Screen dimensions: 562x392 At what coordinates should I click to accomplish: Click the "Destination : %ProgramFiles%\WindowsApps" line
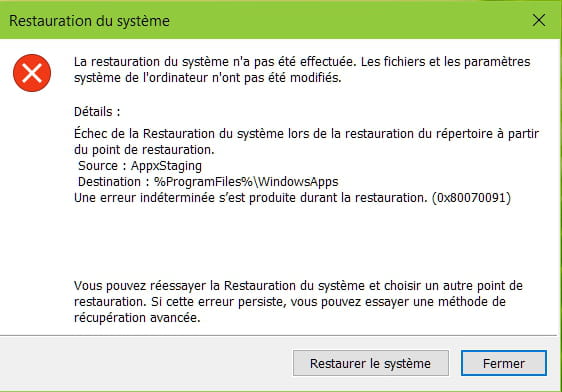pyautogui.click(x=208, y=182)
